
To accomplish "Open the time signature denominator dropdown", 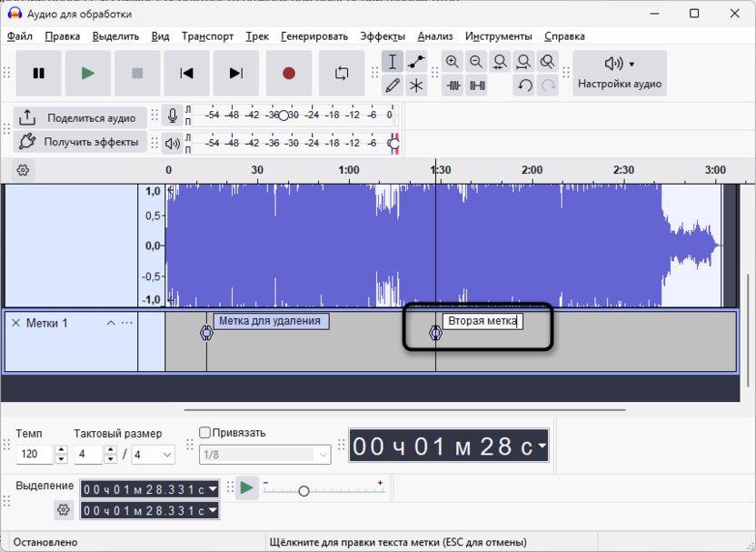I will click(167, 454).
